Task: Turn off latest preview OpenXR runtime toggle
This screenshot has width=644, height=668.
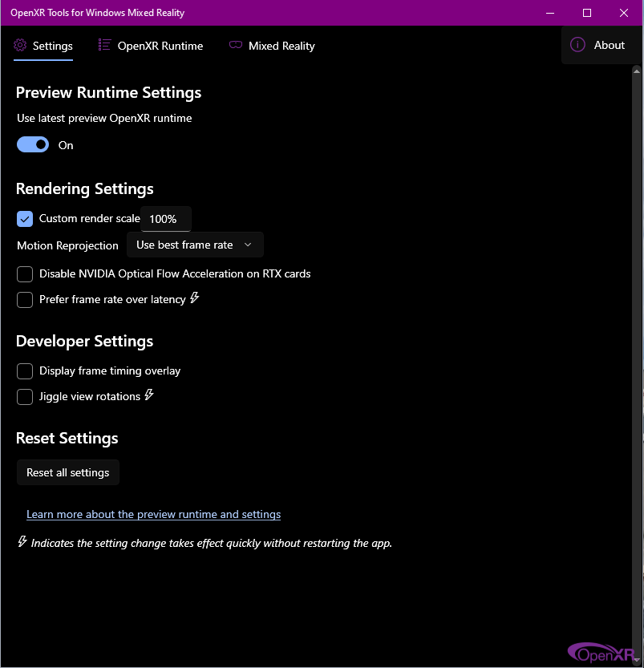Action: click(33, 145)
